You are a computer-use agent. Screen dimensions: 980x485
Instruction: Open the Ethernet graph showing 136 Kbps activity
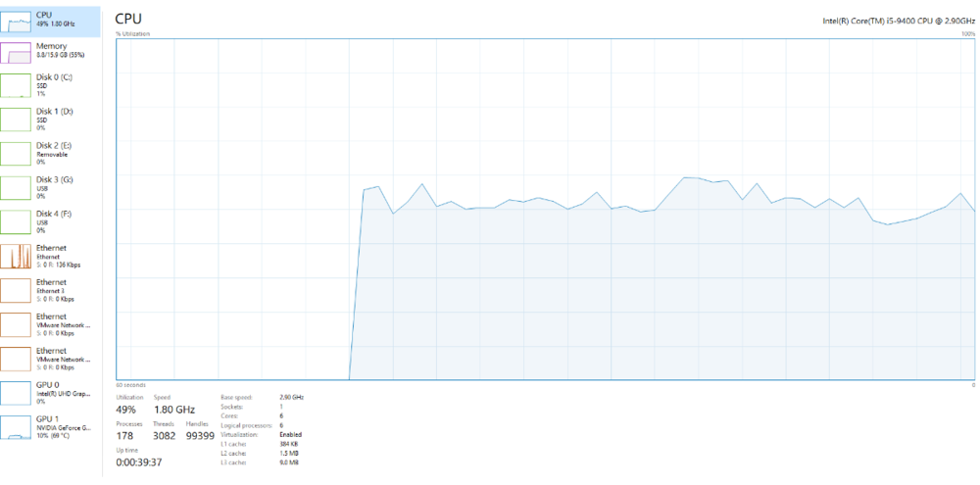pyautogui.click(x=17, y=257)
